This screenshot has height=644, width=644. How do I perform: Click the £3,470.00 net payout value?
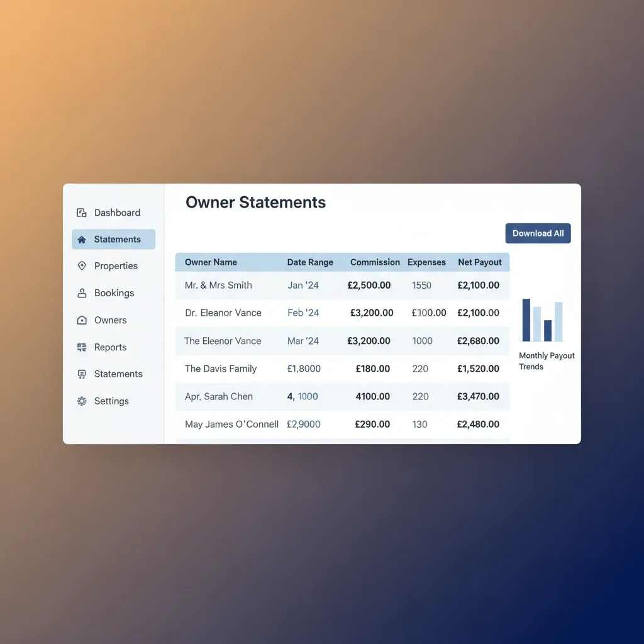478,396
